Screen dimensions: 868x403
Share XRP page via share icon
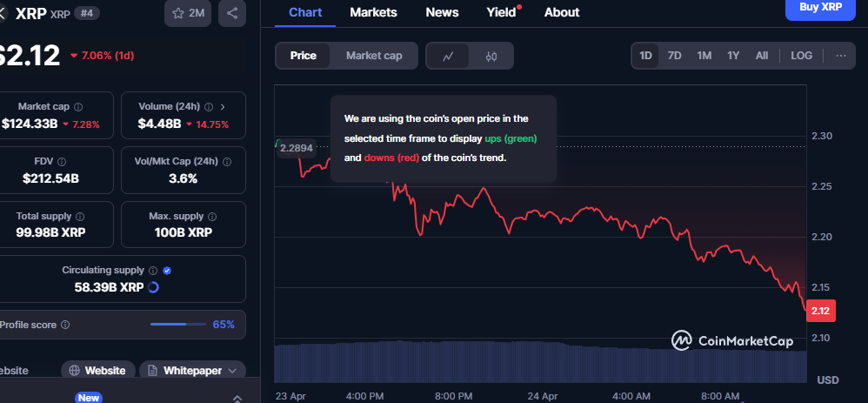[x=232, y=13]
